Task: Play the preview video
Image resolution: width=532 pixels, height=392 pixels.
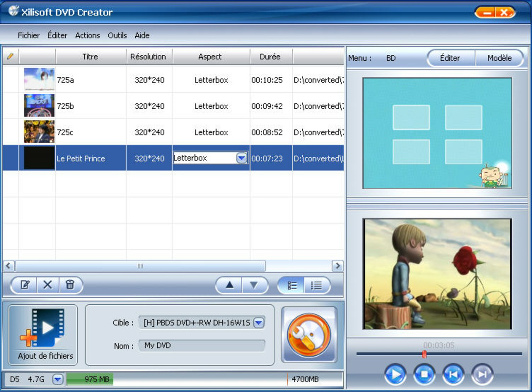Action: tap(395, 374)
